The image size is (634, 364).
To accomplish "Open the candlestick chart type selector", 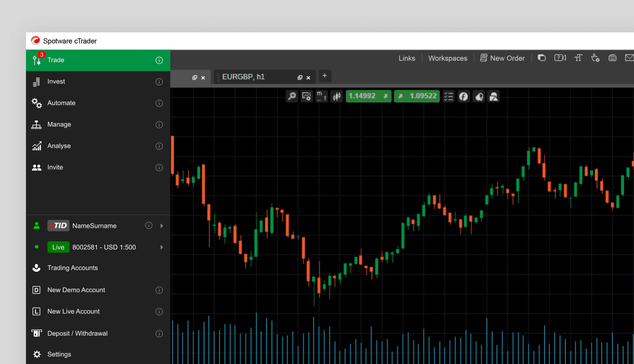I will coord(337,96).
